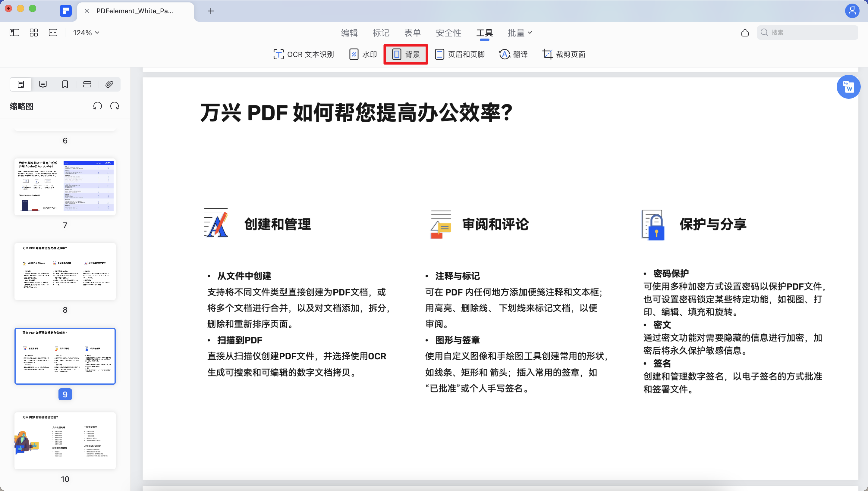Viewport: 868px width, 491px height.
Task: Click the share button near the search bar
Action: click(x=745, y=32)
